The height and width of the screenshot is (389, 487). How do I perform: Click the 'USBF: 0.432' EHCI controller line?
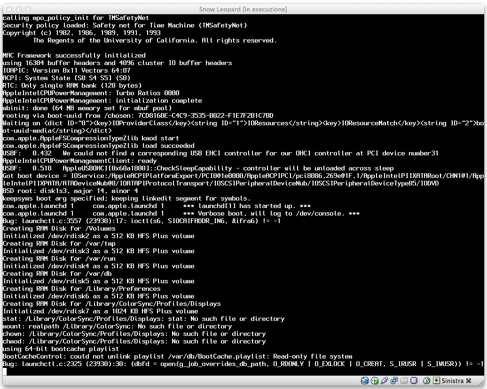click(x=220, y=153)
